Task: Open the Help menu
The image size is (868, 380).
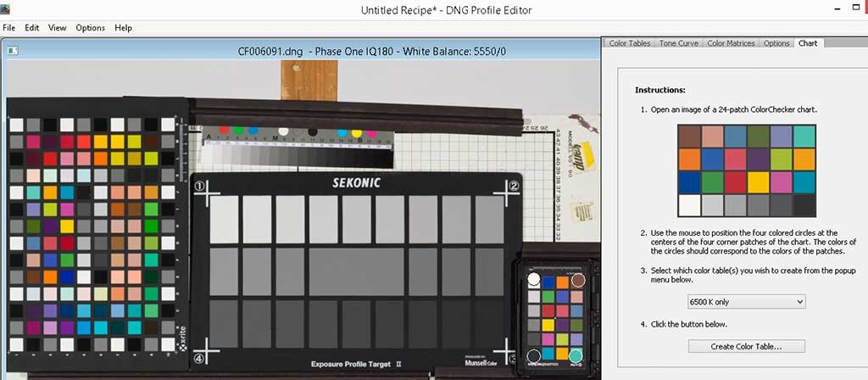Action: point(123,28)
